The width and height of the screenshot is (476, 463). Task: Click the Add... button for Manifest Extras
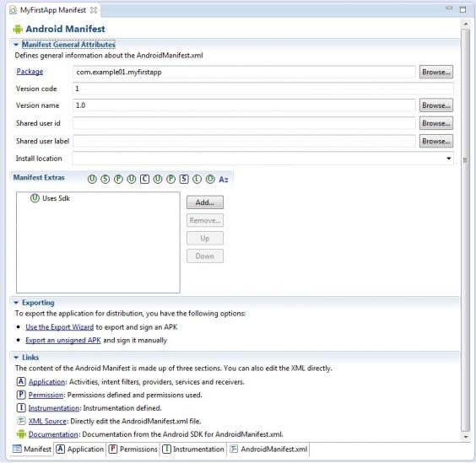(x=205, y=202)
